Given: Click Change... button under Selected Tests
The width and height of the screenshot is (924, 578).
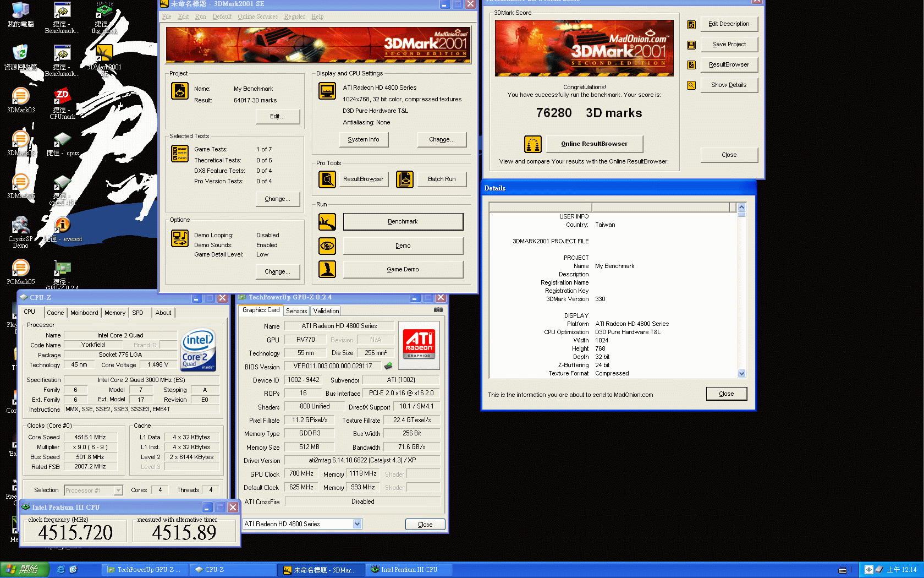Looking at the screenshot, I should pos(278,199).
